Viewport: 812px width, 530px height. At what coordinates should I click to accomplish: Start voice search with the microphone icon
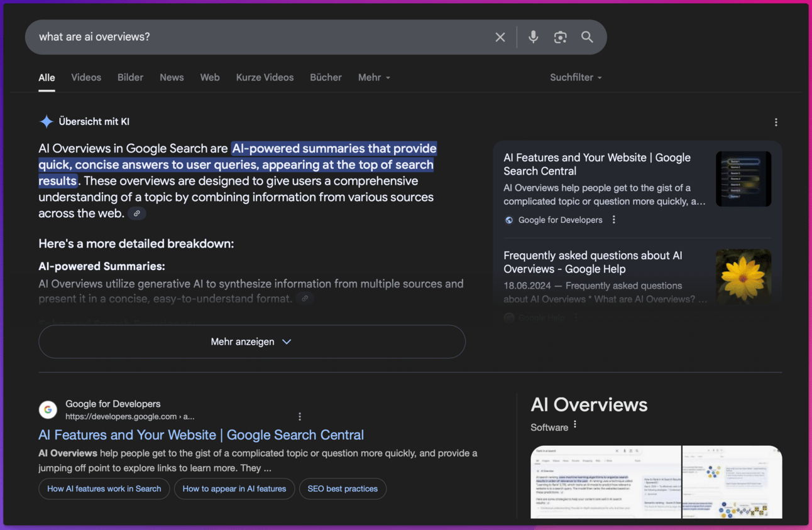click(533, 37)
